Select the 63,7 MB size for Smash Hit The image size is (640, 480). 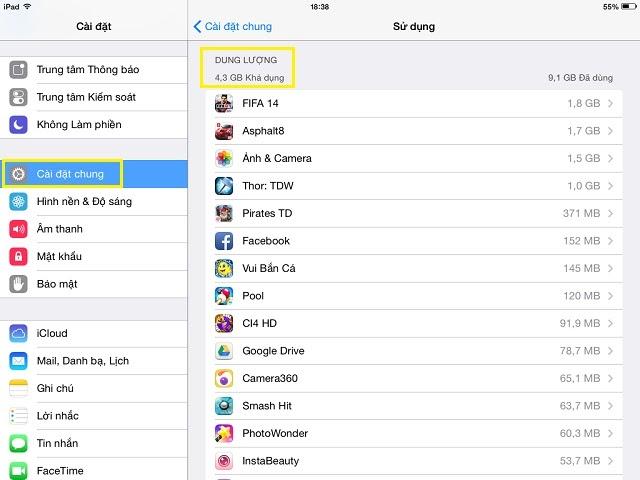tap(580, 406)
